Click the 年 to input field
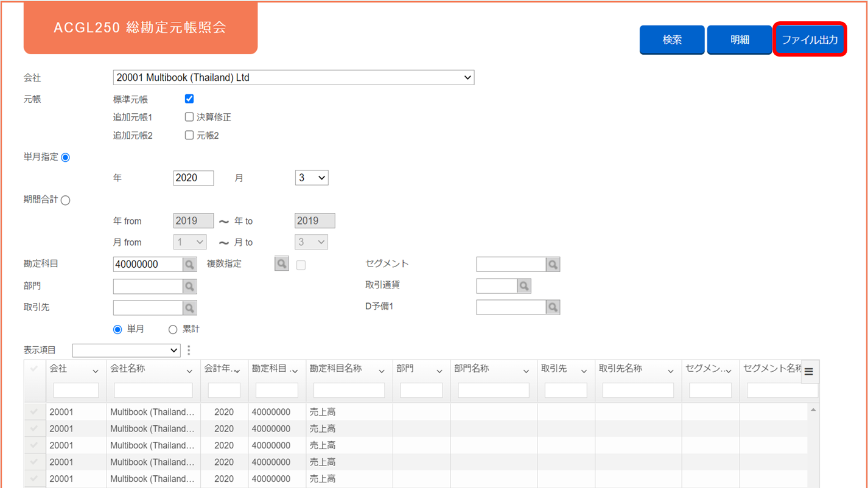Screen dimensions: 868x488 click(315, 221)
